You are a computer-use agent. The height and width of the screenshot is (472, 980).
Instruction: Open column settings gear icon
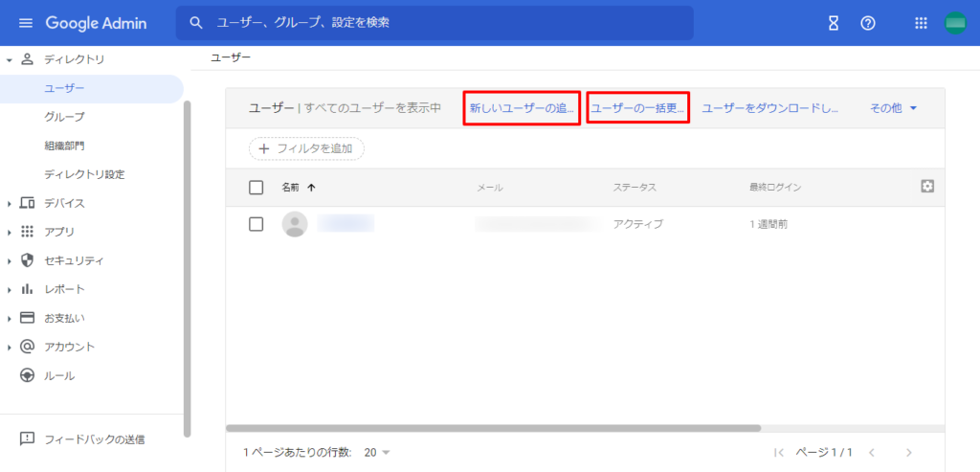click(x=926, y=187)
